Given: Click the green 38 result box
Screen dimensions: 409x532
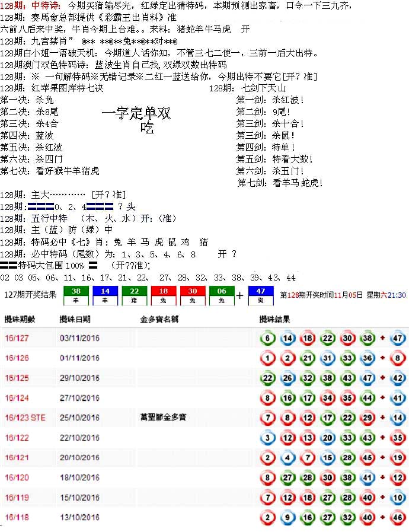Looking at the screenshot, I should 76,295.
